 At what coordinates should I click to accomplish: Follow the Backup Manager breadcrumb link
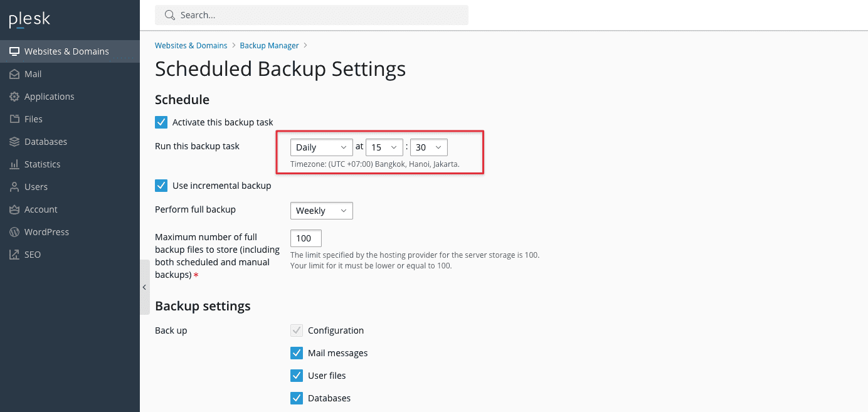point(269,46)
